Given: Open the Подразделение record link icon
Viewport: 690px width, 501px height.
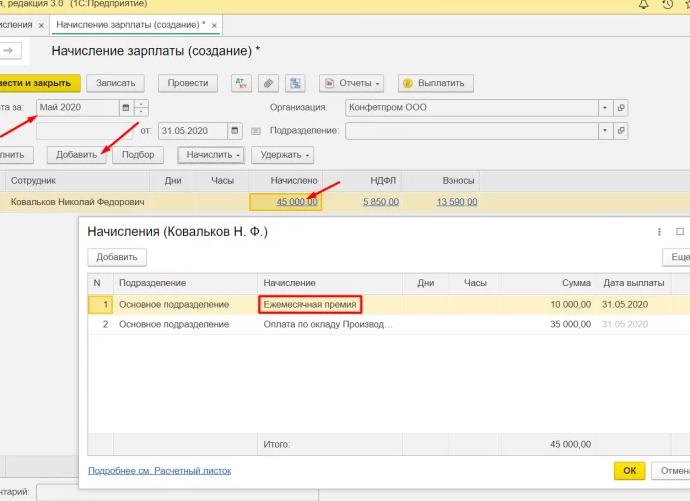Looking at the screenshot, I should click(620, 131).
